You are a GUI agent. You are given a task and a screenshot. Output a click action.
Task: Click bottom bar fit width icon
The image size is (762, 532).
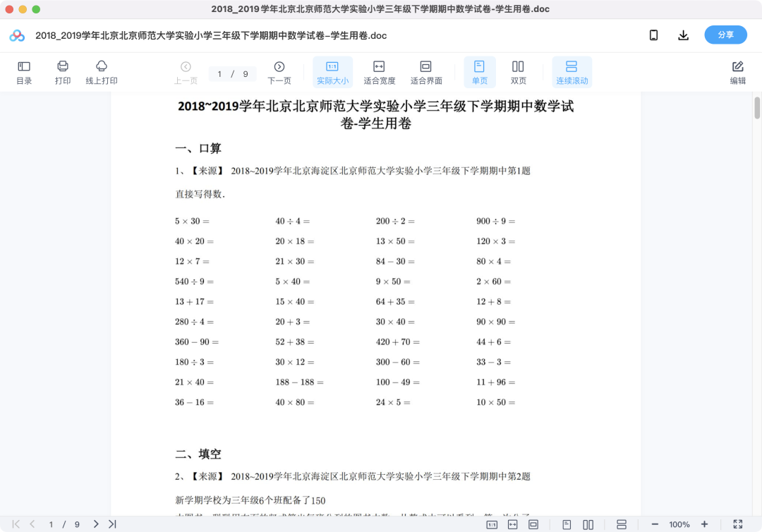513,524
